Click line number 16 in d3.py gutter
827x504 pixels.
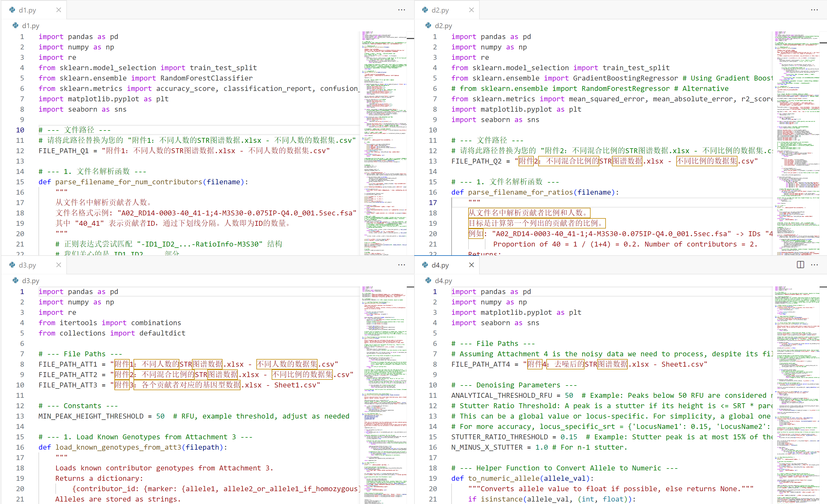point(20,447)
